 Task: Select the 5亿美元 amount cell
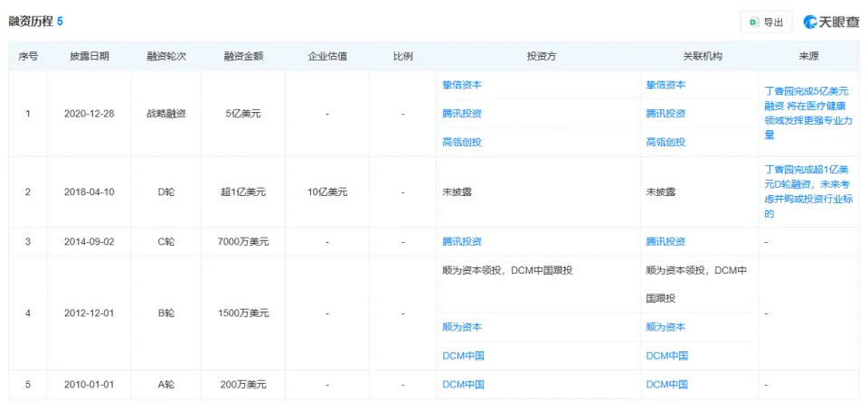pyautogui.click(x=243, y=114)
